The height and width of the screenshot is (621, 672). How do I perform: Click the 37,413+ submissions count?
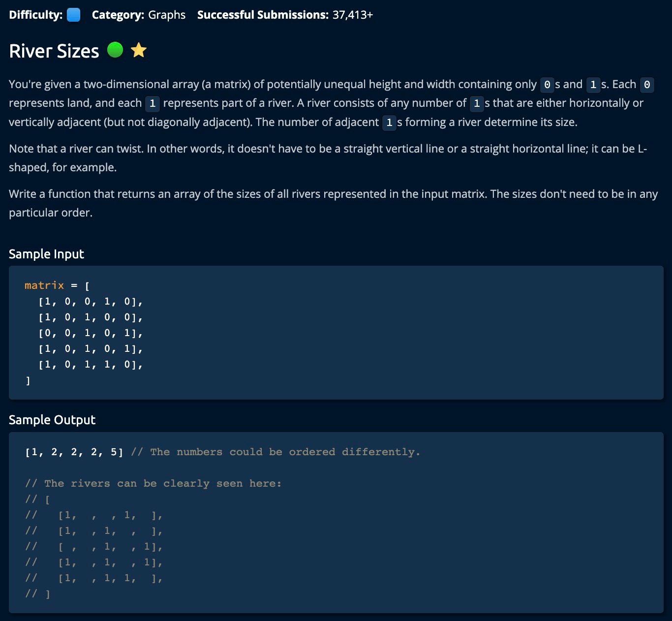tap(353, 15)
